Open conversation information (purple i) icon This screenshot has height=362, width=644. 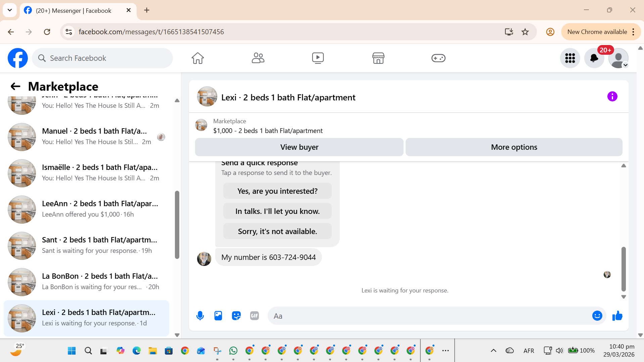tap(612, 97)
